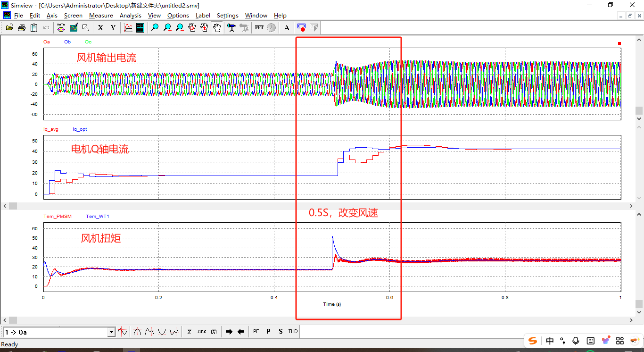
Task: Click the X axis toolbar button
Action: click(x=100, y=28)
